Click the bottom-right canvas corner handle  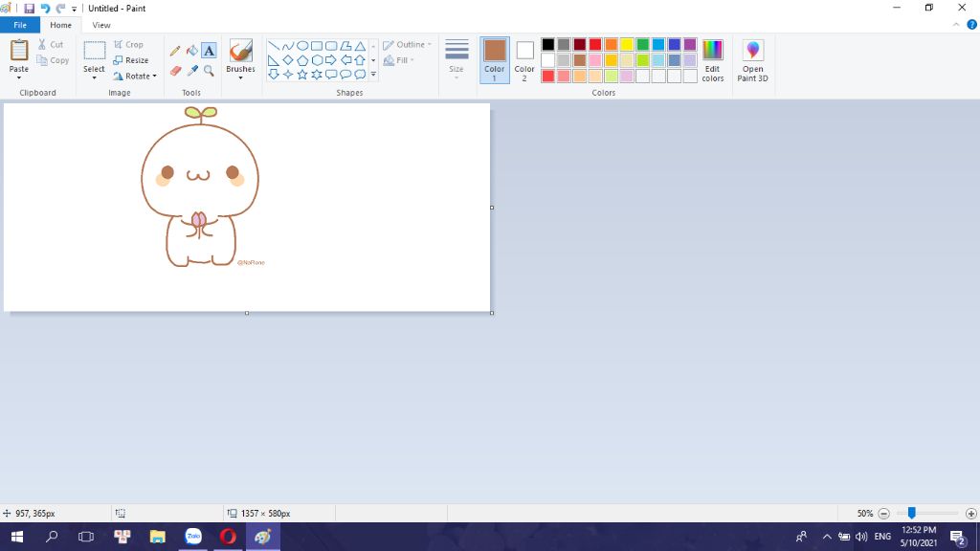click(492, 313)
